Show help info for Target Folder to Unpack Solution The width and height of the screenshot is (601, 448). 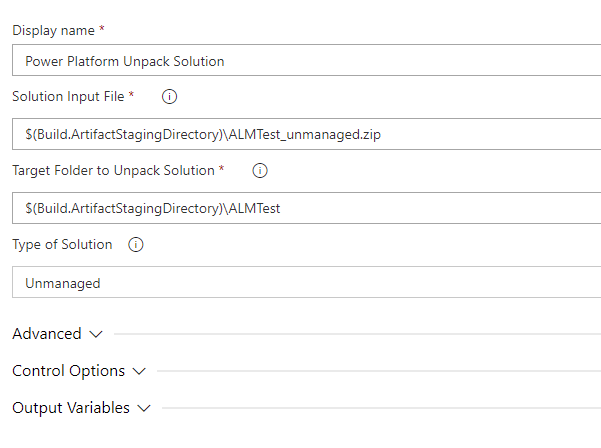tap(260, 171)
